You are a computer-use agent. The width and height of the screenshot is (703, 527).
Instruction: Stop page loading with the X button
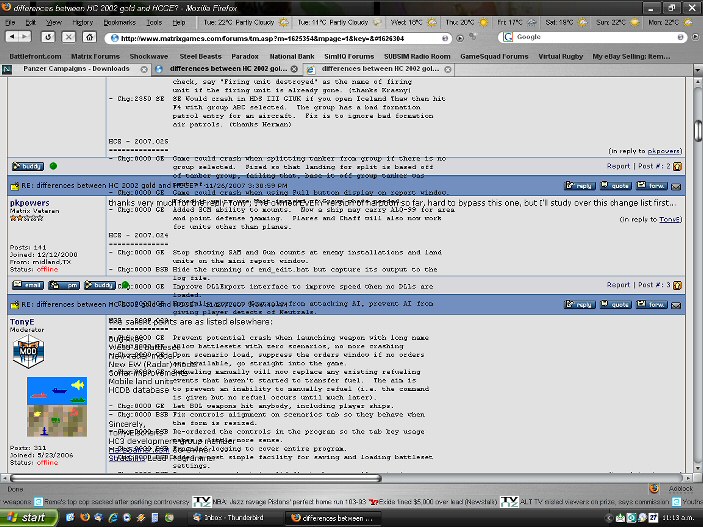coord(69,37)
